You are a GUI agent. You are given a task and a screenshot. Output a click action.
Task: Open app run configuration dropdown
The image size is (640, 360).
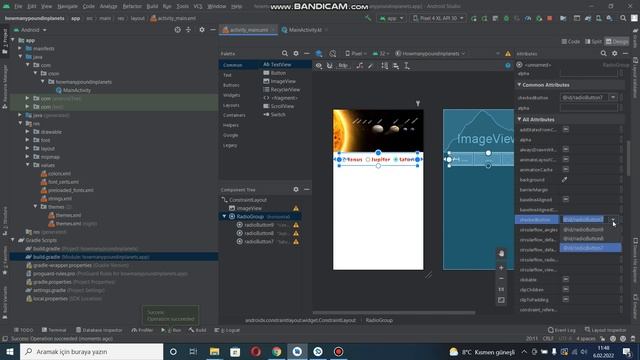(x=391, y=18)
